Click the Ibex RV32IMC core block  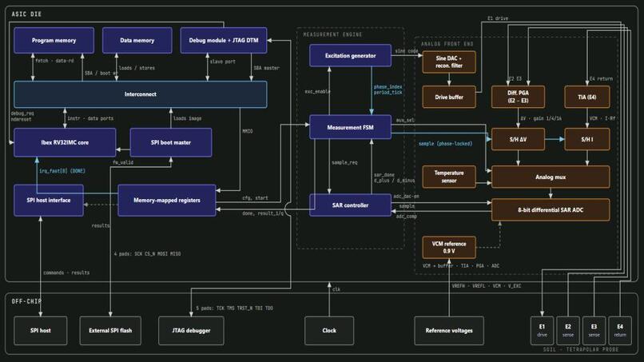point(65,142)
